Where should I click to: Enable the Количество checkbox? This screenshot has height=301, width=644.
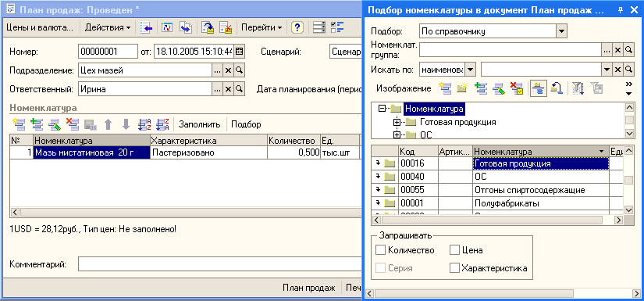point(381,250)
